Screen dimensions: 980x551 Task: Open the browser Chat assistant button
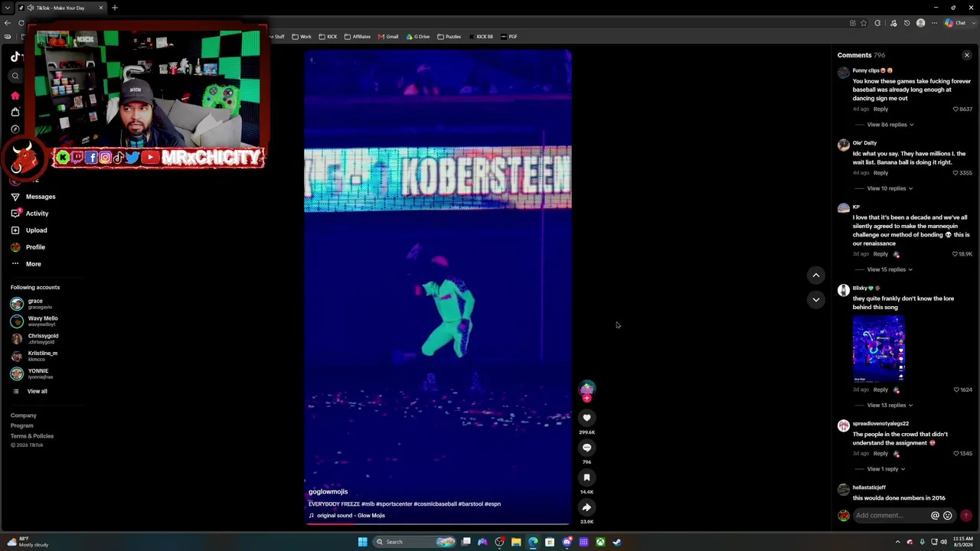955,23
